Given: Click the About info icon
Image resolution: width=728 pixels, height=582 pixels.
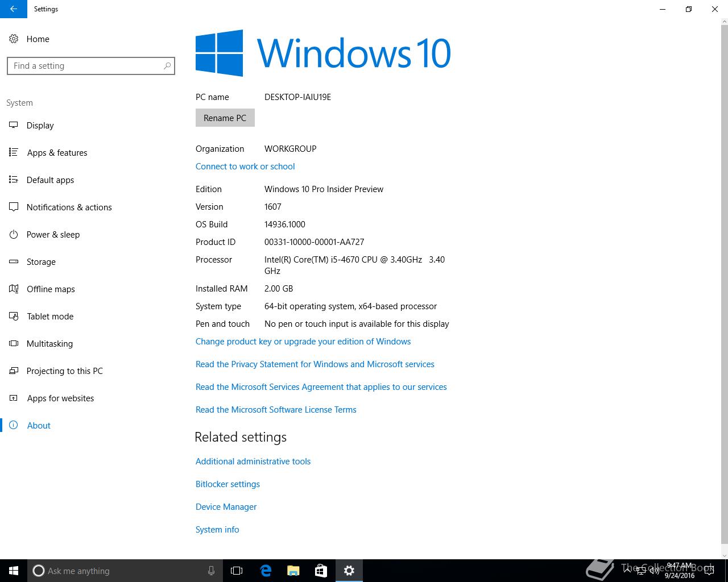Looking at the screenshot, I should [14, 425].
